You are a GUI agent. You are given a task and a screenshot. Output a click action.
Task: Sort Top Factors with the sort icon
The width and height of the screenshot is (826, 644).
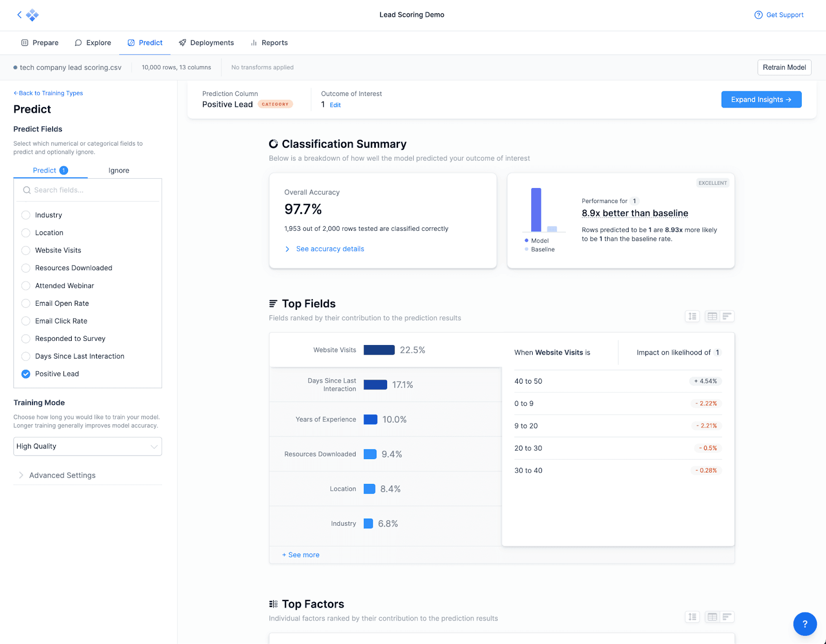click(x=692, y=617)
